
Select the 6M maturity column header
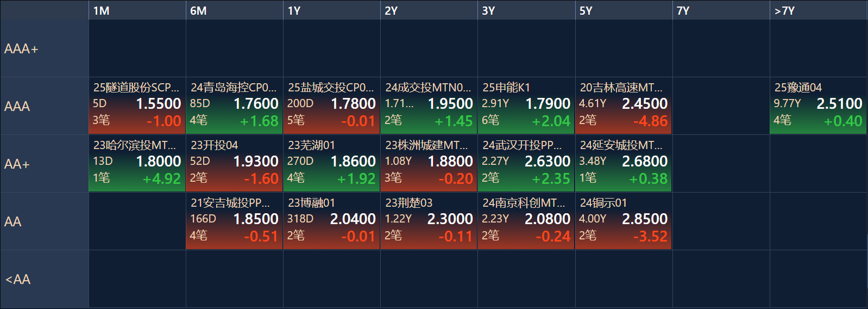pos(234,11)
